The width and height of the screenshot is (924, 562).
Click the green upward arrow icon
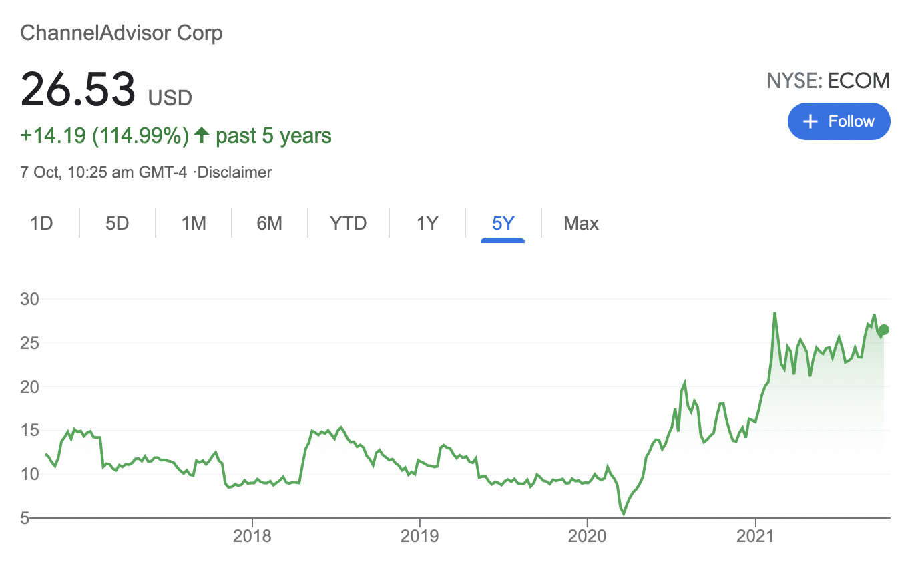202,136
